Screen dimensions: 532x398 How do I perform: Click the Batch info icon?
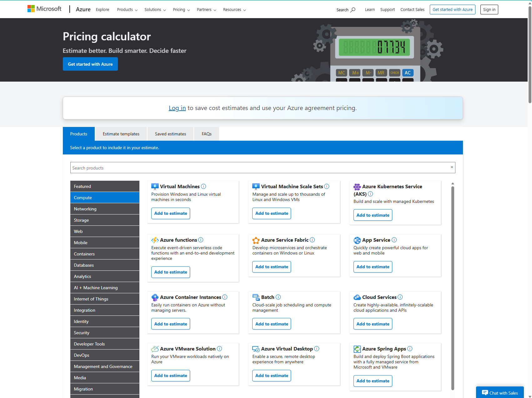[x=278, y=297]
